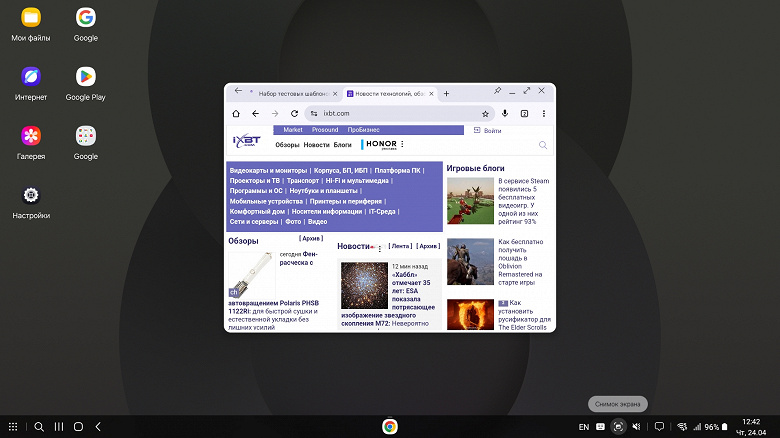Click the Polaris hair brush thumbnail
This screenshot has width=780, height=438.
[x=252, y=275]
